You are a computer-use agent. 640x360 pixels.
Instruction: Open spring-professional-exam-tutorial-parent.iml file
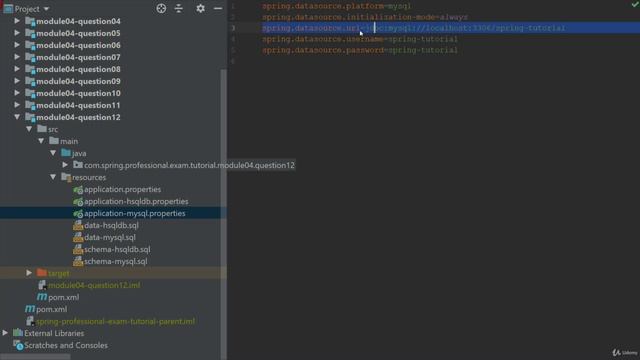point(116,322)
